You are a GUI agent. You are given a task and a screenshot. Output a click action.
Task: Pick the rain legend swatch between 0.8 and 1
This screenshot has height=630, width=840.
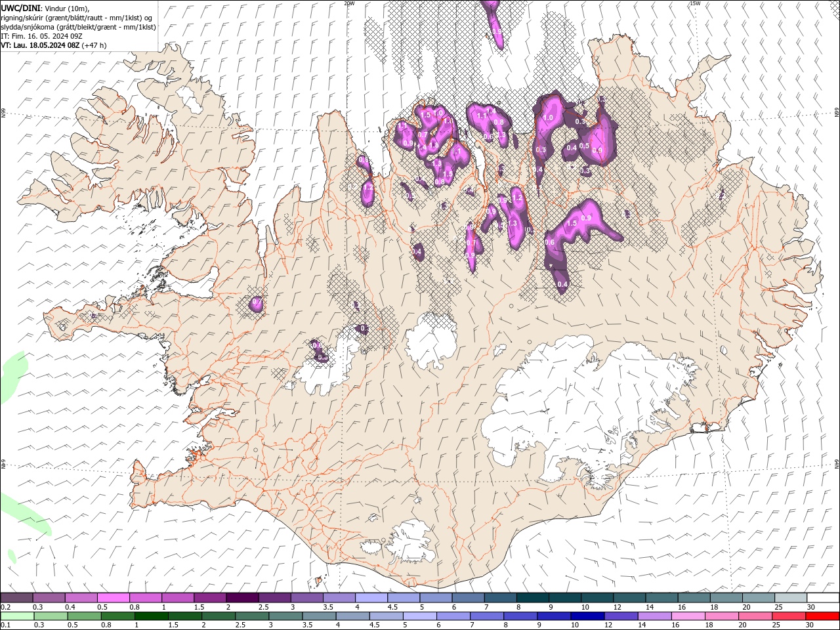(118, 616)
